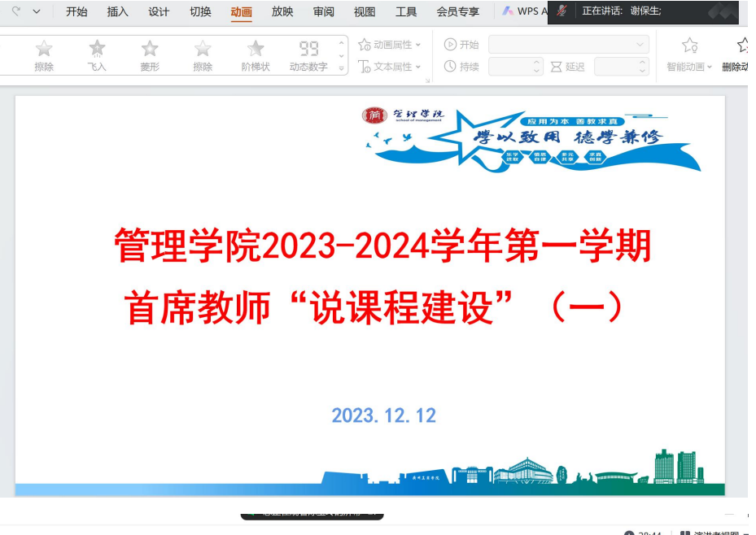Open the 放映 ribbon tab
The image size is (756, 535).
(x=282, y=11)
